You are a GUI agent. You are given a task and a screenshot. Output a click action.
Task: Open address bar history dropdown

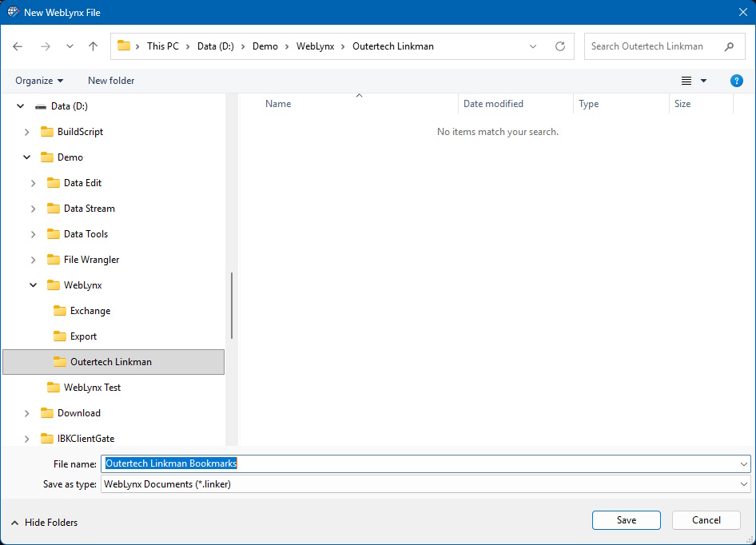point(533,46)
